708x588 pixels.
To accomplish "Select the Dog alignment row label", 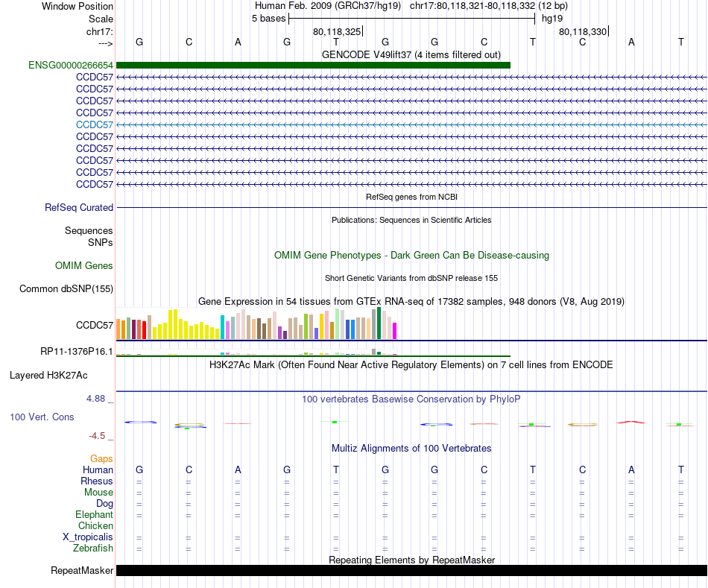I will [x=104, y=504].
